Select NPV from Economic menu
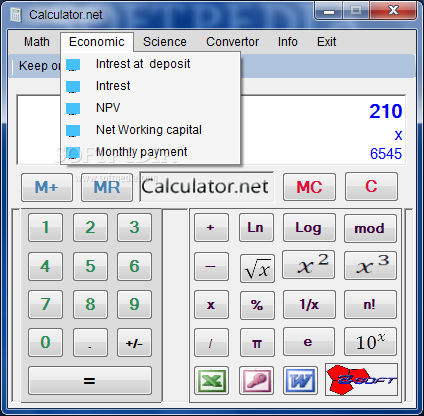424x416 pixels. point(150,108)
